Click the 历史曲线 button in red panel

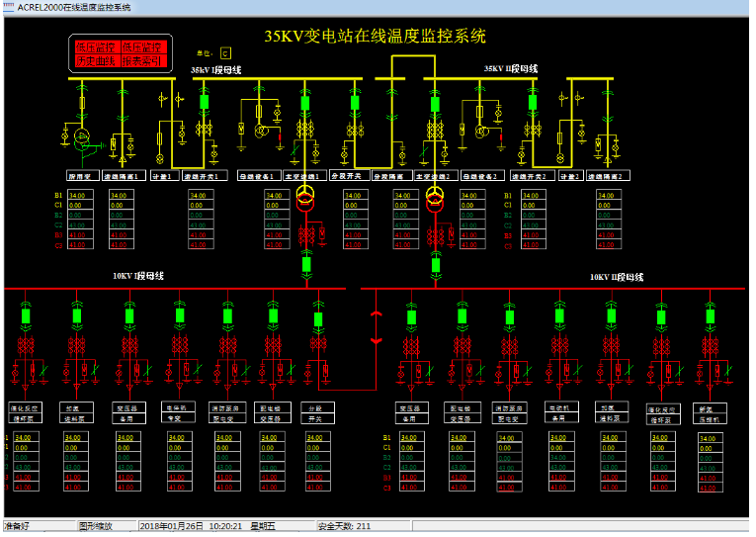click(x=96, y=61)
